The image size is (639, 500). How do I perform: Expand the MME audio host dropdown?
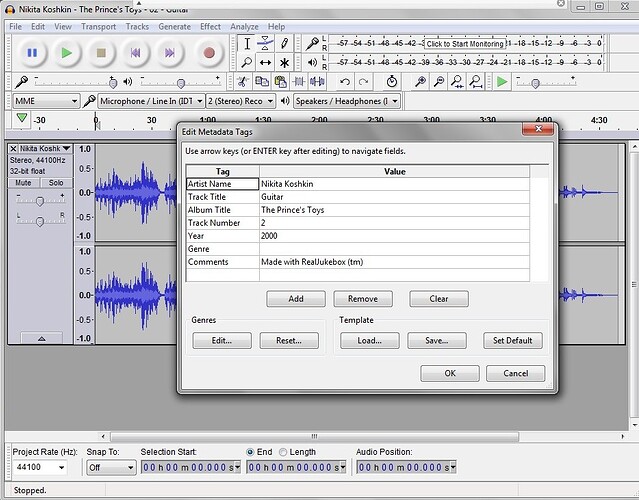[x=46, y=101]
